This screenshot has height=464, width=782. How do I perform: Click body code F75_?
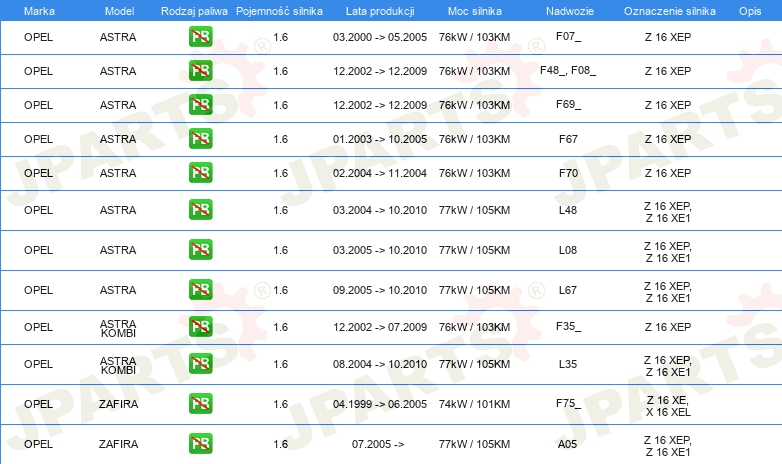[569, 403]
